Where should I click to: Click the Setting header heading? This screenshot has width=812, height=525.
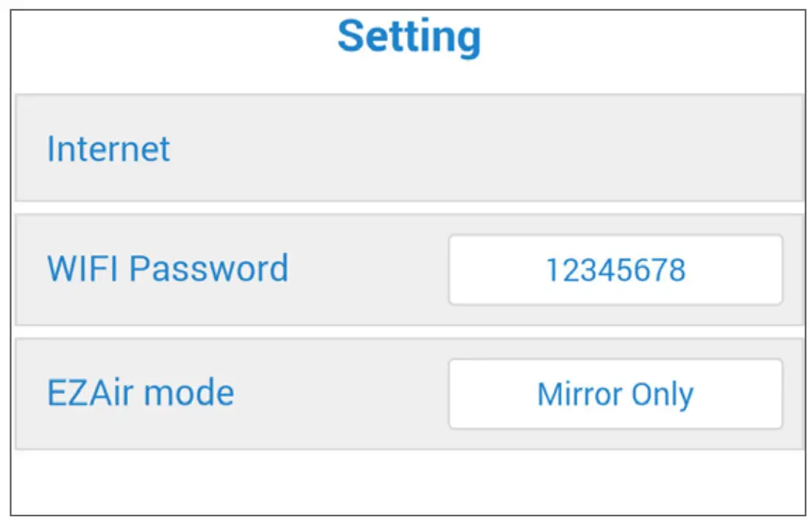point(409,36)
